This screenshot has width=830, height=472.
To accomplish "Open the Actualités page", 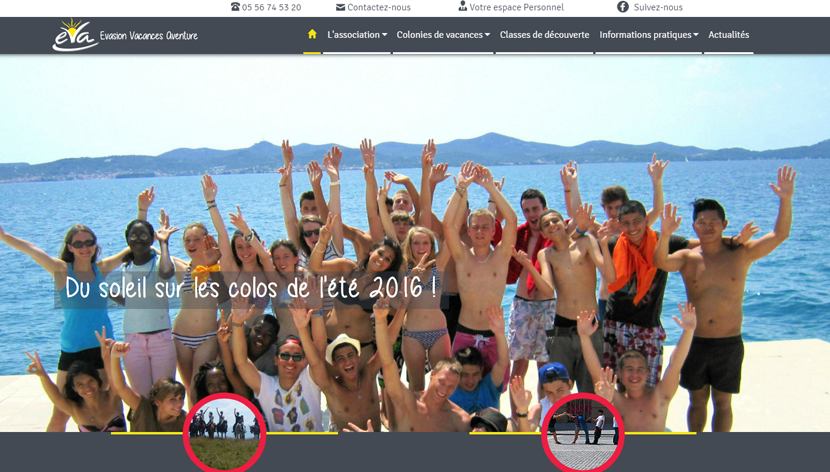I will point(728,35).
